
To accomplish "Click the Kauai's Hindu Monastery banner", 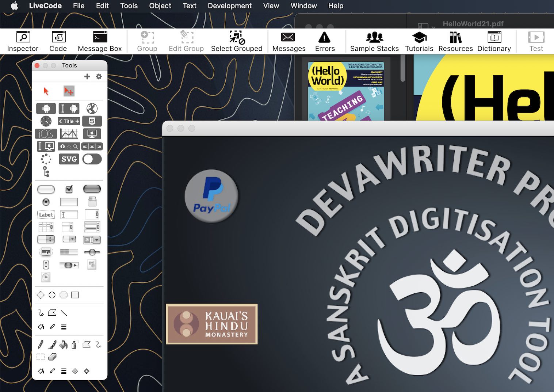I will [212, 324].
